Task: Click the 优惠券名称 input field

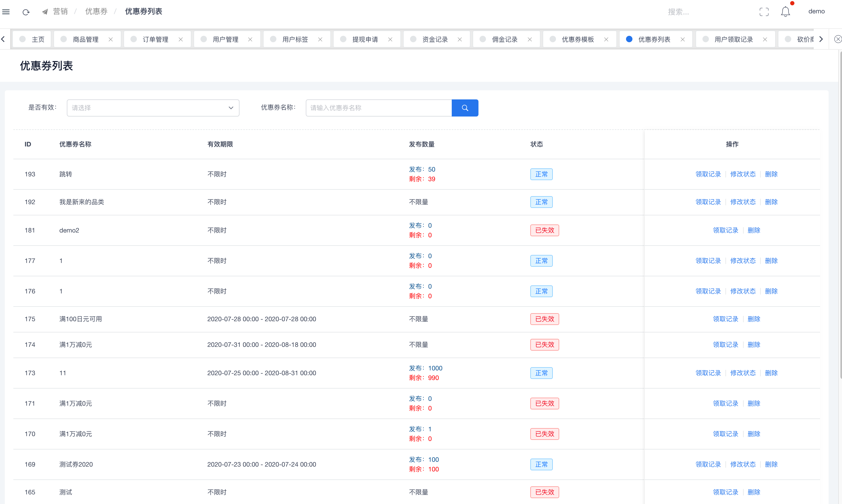Action: click(x=379, y=108)
